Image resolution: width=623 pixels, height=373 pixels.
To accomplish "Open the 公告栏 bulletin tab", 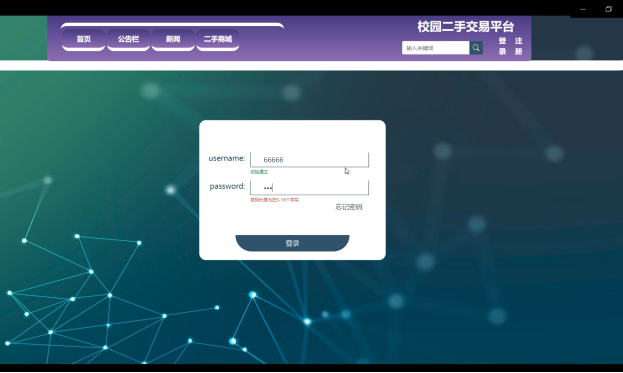I will pyautogui.click(x=128, y=39).
